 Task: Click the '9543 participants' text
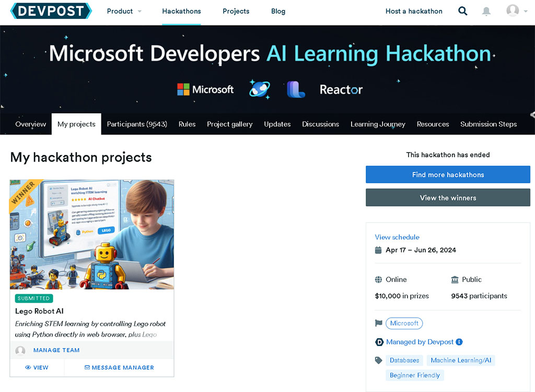coord(479,296)
